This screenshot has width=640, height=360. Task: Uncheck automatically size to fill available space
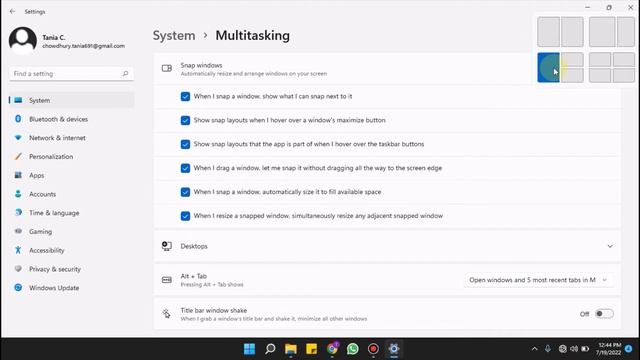pyautogui.click(x=185, y=192)
